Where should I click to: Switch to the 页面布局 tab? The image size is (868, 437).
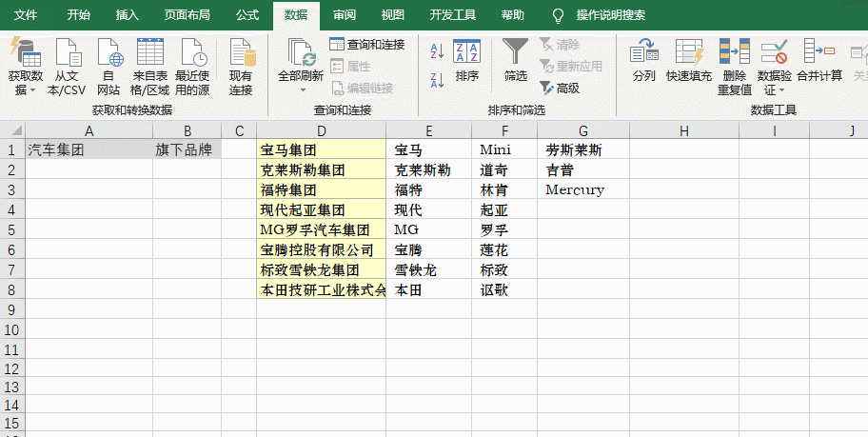[x=187, y=15]
